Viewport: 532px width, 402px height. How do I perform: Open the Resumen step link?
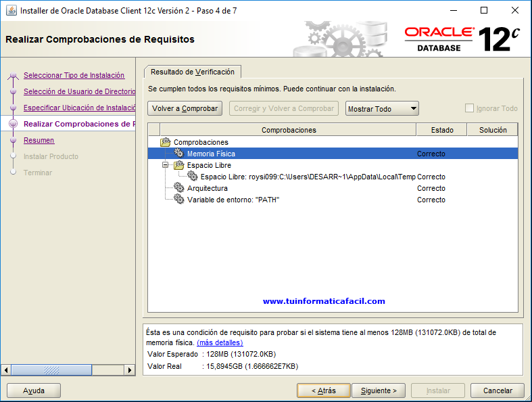click(39, 140)
